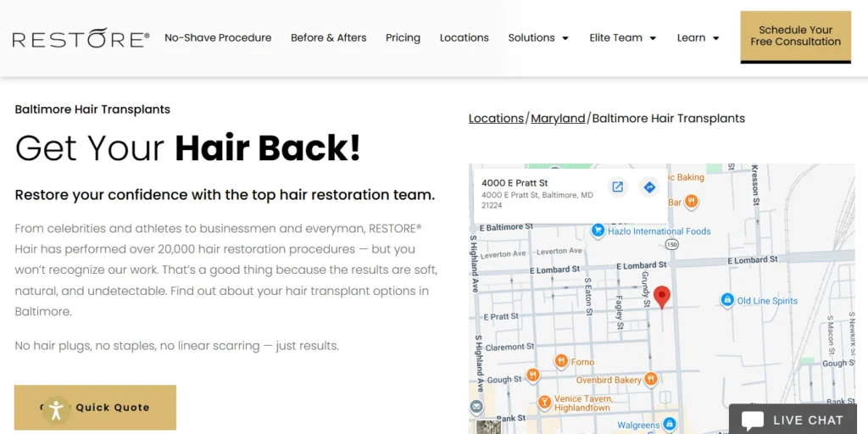Expand the Solutions dropdown menu
The height and width of the screenshot is (434, 868).
(538, 37)
